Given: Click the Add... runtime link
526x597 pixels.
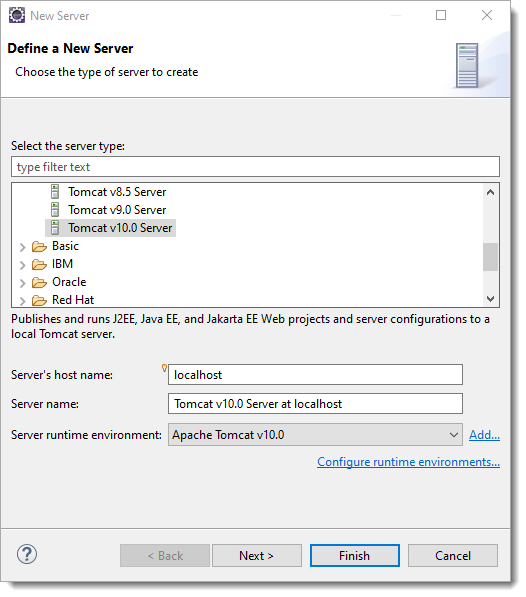Looking at the screenshot, I should (x=484, y=435).
